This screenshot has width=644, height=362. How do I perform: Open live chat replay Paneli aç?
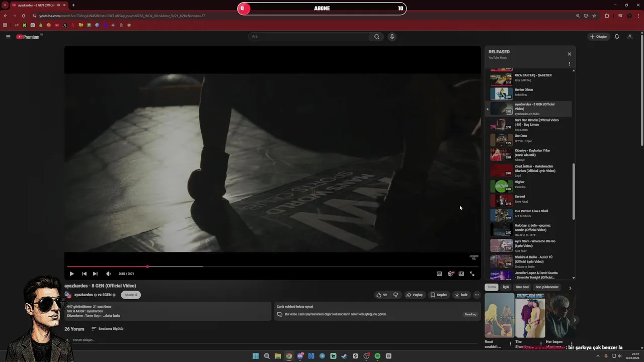tap(470, 314)
